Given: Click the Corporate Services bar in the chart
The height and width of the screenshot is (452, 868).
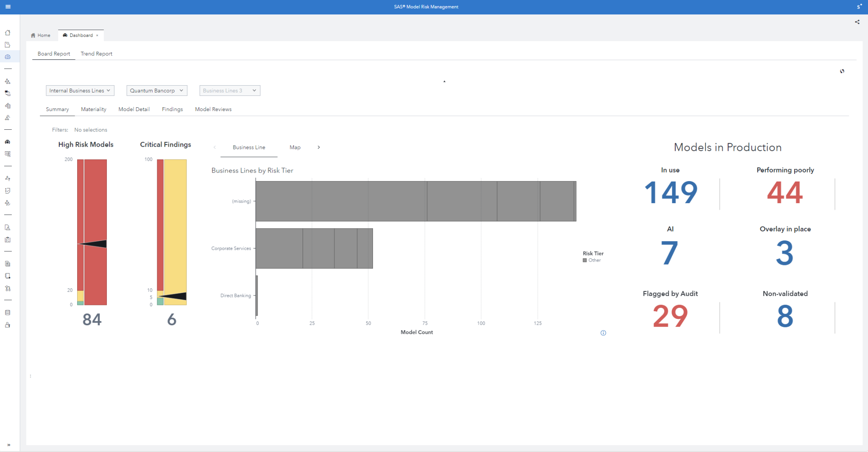Looking at the screenshot, I should [314, 248].
